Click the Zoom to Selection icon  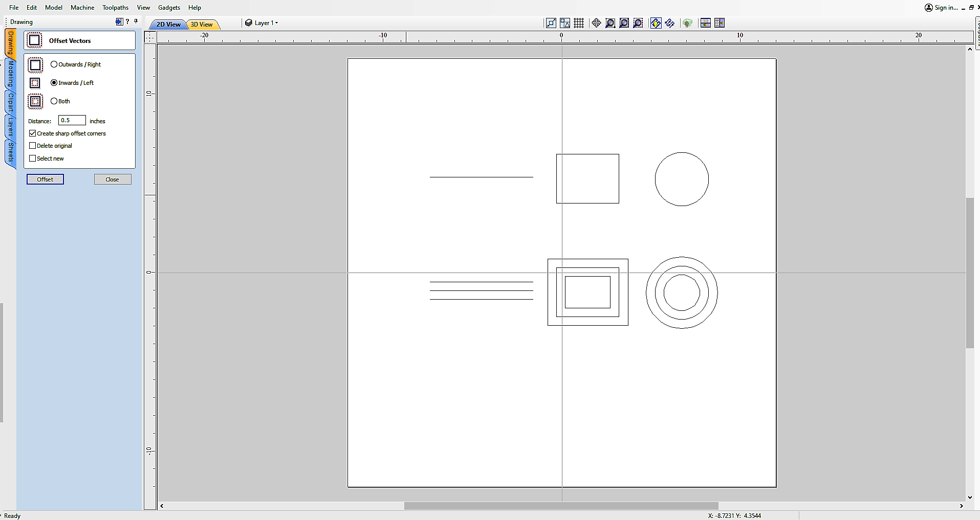[638, 22]
